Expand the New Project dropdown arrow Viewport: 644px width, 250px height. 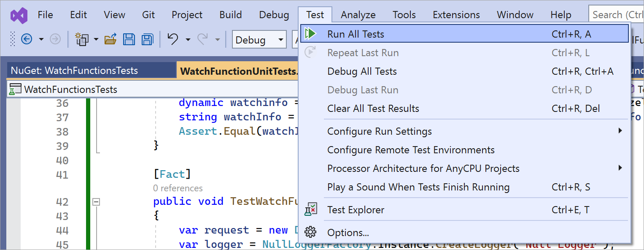coord(96,40)
